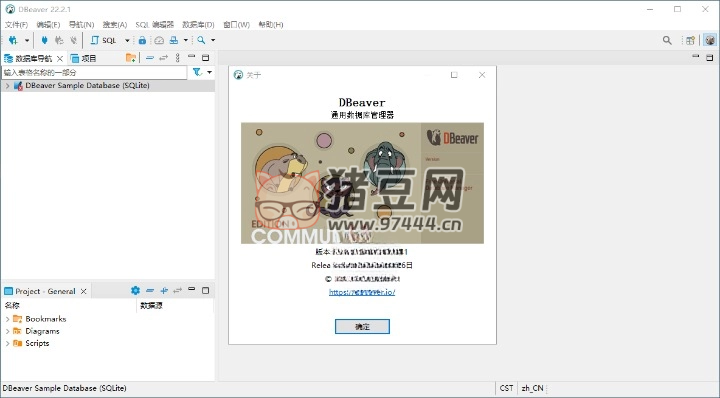
Task: Click the grey Disconnect plug icon
Action: [73, 40]
